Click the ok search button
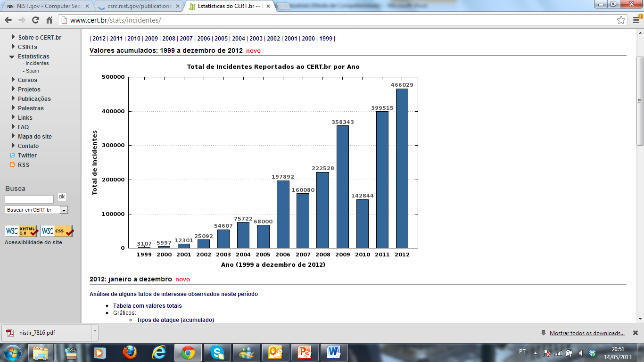The image size is (644, 362). (62, 197)
